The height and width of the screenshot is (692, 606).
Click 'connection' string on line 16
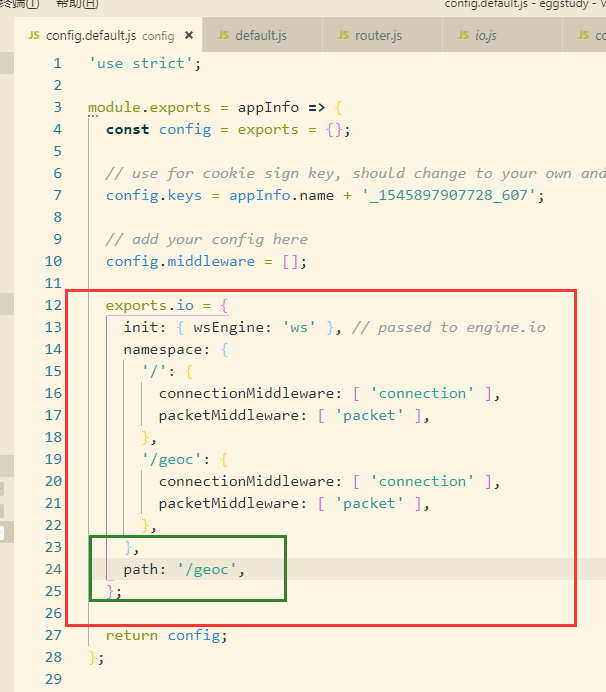click(x=422, y=393)
